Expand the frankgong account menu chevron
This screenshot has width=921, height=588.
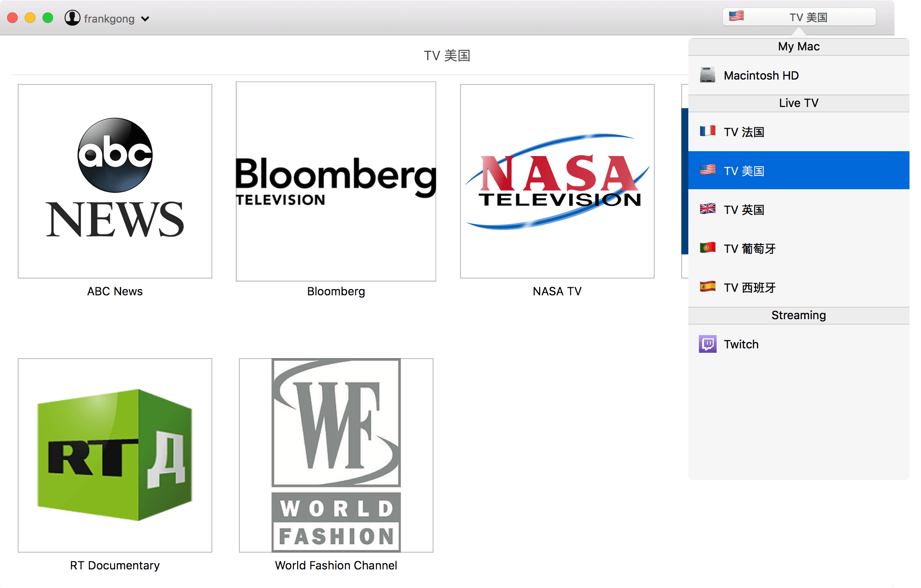pos(145,19)
